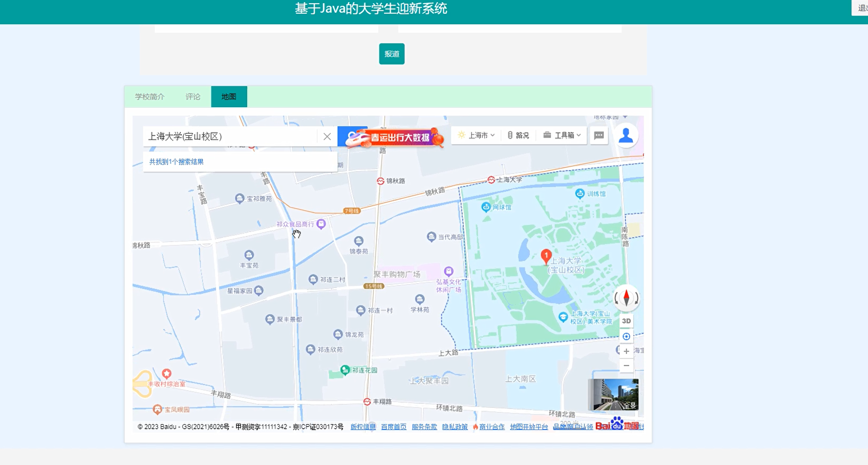Click the 丰收村综治室 marker icon

click(167, 374)
